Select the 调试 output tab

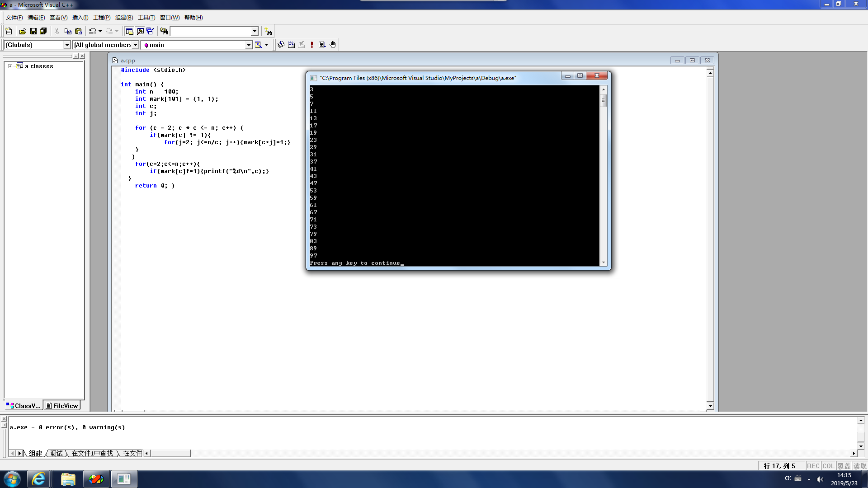pos(57,453)
